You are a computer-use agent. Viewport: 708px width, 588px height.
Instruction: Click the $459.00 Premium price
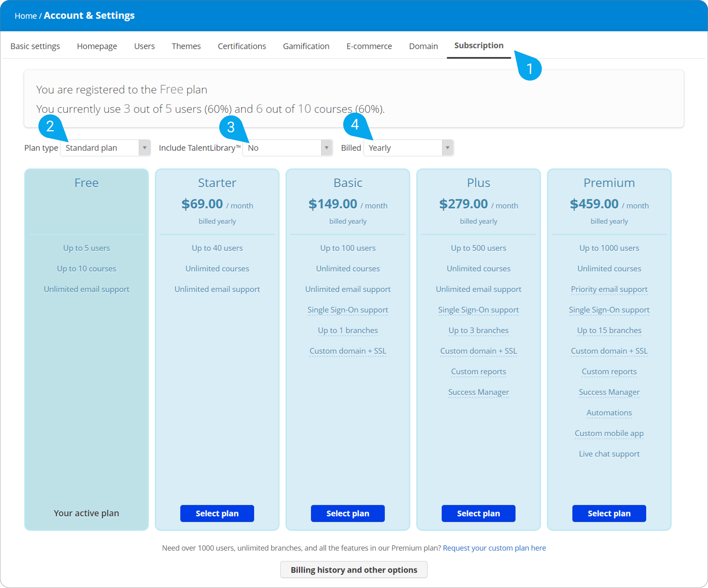(594, 204)
